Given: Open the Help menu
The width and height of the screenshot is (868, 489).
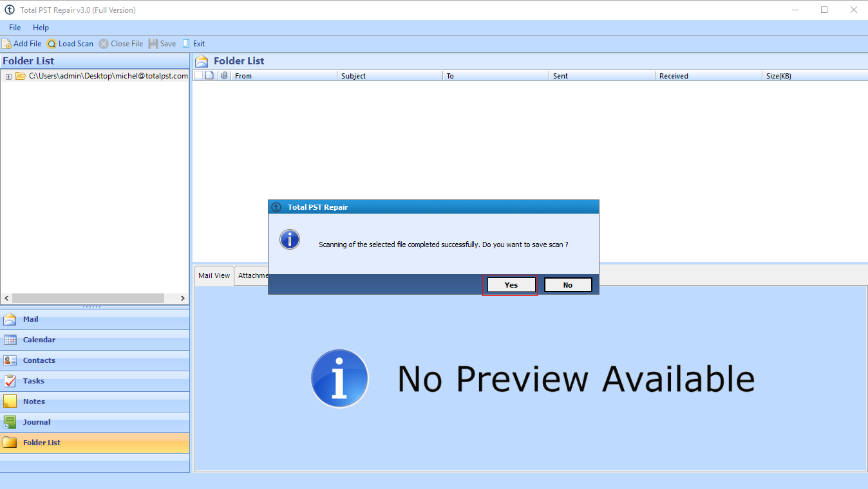Looking at the screenshot, I should 41,28.
